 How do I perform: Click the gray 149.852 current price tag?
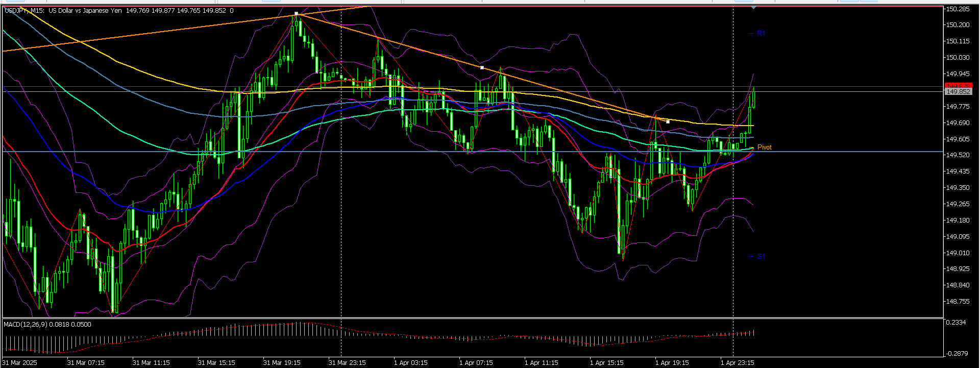point(958,92)
